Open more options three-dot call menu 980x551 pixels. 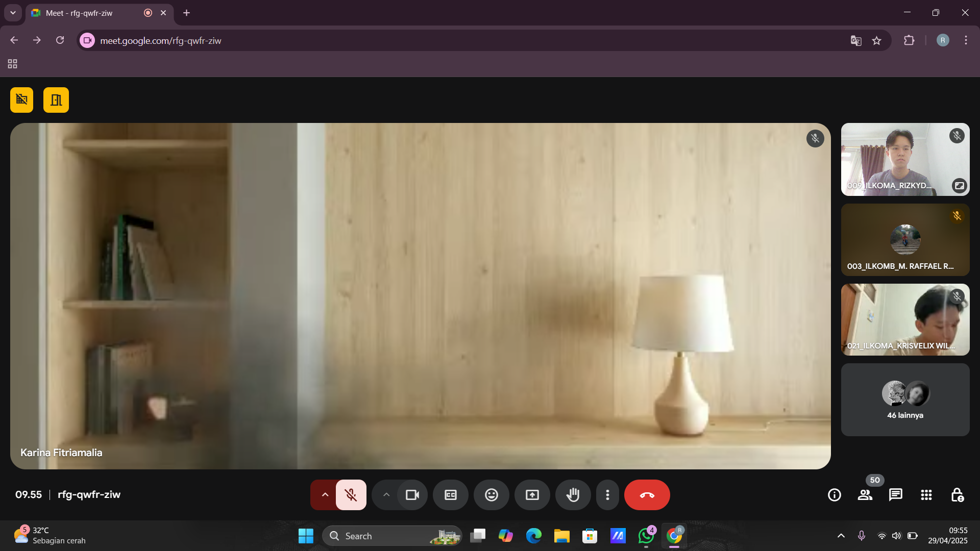(607, 495)
